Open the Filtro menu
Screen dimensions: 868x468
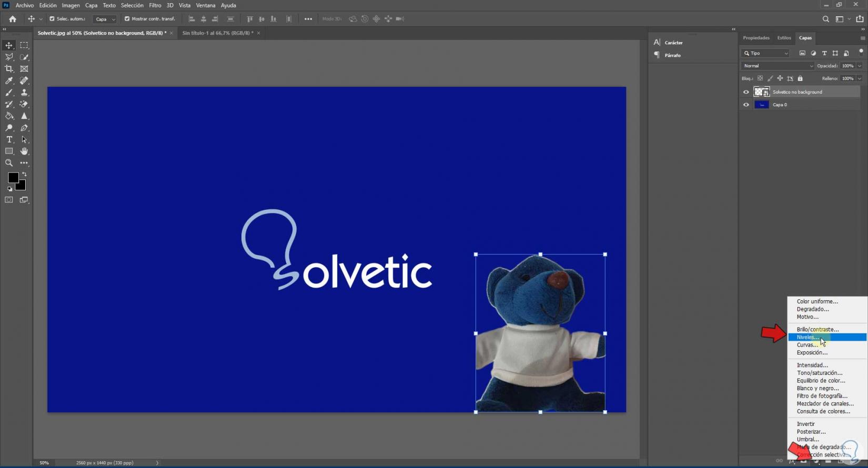tap(155, 5)
